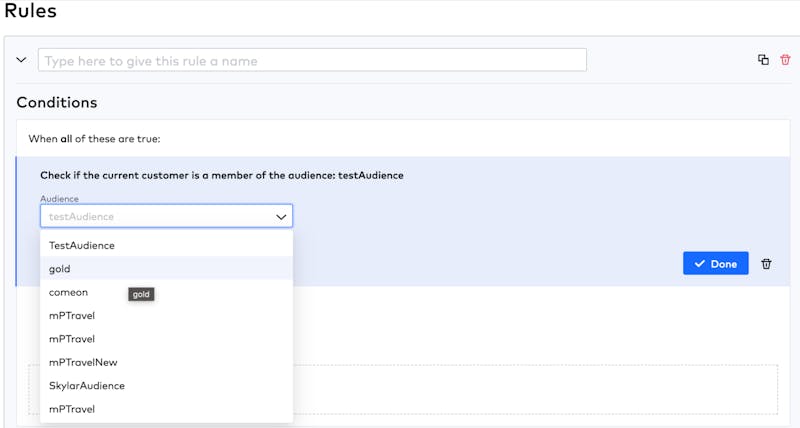
Task: Click the bold 'all' in the conditions sentence
Action: coord(66,139)
